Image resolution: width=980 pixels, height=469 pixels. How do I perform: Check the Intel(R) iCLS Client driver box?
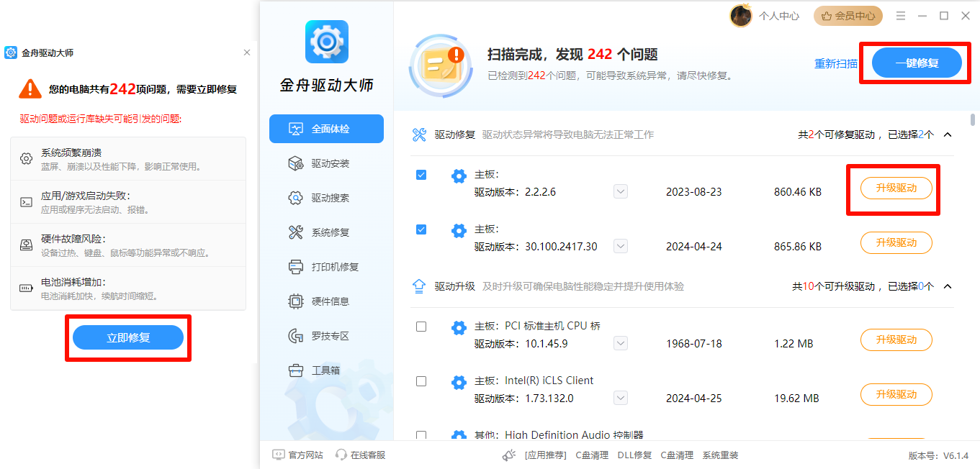click(421, 381)
